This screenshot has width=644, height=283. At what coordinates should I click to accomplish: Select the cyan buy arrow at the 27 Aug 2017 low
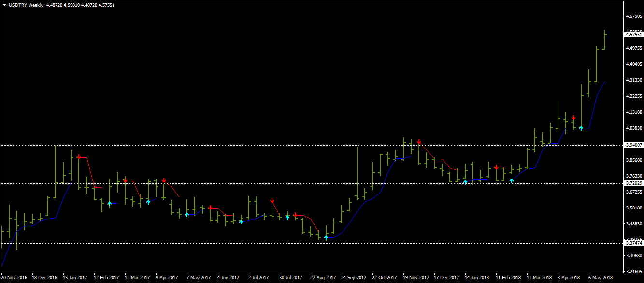[326, 238]
